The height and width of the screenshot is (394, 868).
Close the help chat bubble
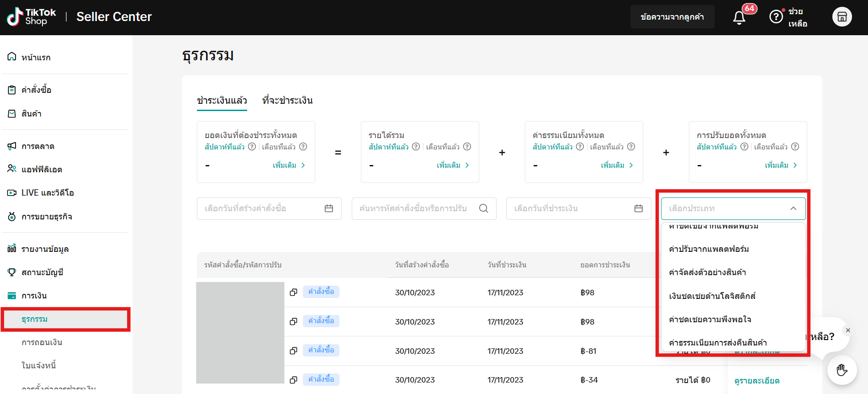[848, 330]
